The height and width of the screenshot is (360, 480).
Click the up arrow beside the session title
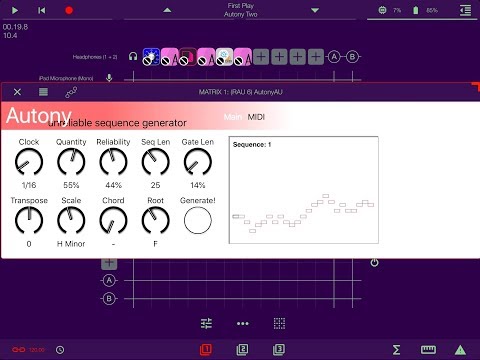[x=167, y=10]
